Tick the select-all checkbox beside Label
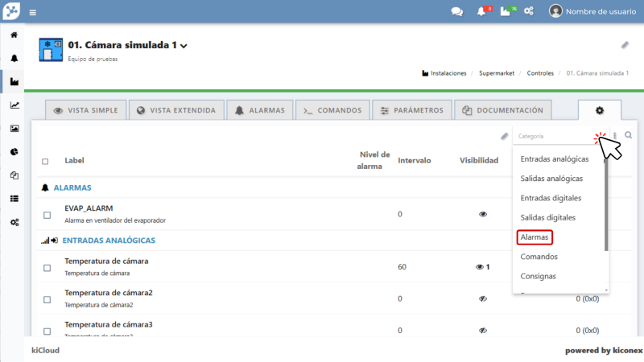The height and width of the screenshot is (362, 644). click(45, 161)
